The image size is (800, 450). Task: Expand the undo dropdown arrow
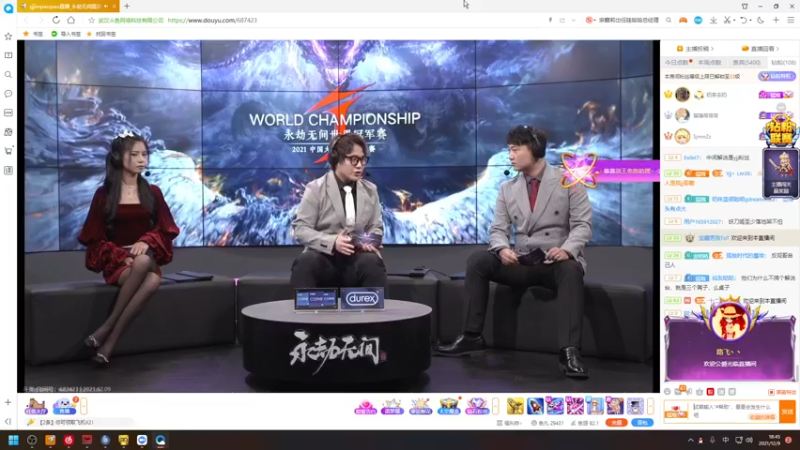(x=751, y=20)
